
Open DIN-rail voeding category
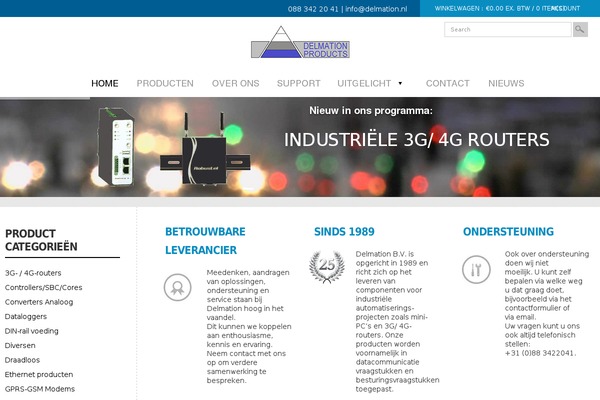point(31,331)
